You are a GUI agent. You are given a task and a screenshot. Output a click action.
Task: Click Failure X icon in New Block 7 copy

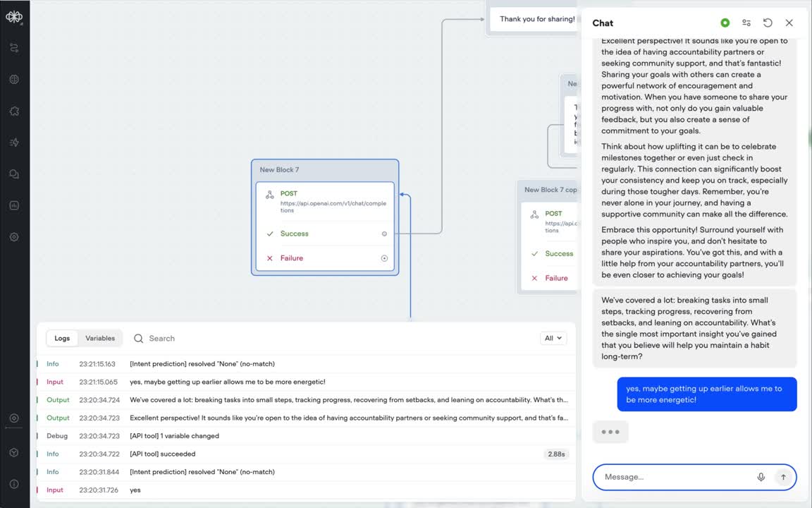534,279
